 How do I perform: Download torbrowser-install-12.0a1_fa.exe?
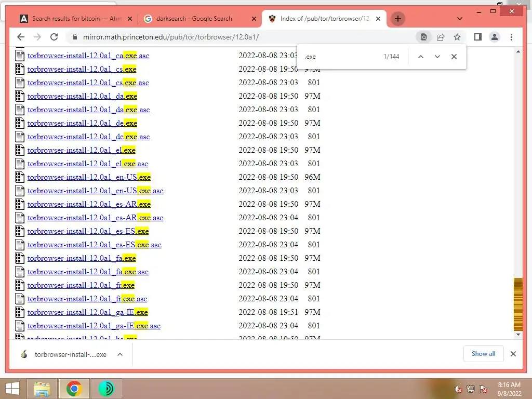[82, 258]
